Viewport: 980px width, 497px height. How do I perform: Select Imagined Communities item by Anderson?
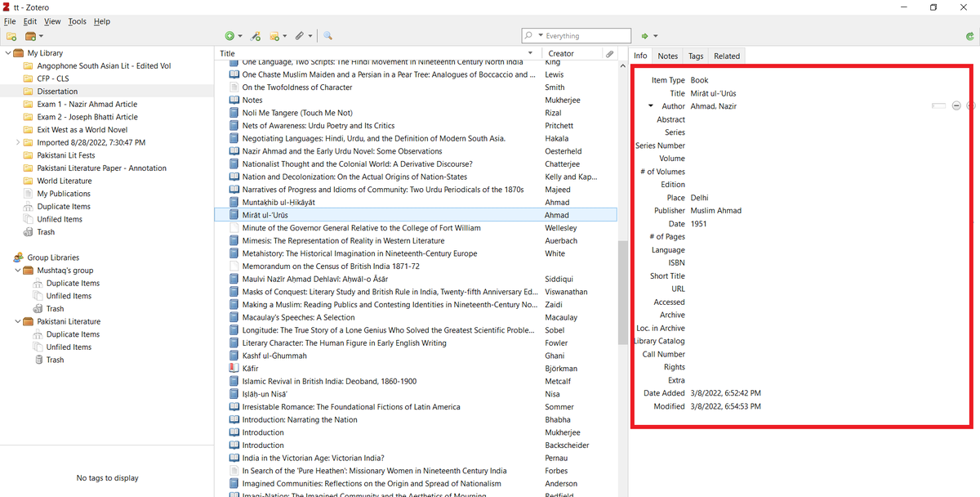click(372, 484)
